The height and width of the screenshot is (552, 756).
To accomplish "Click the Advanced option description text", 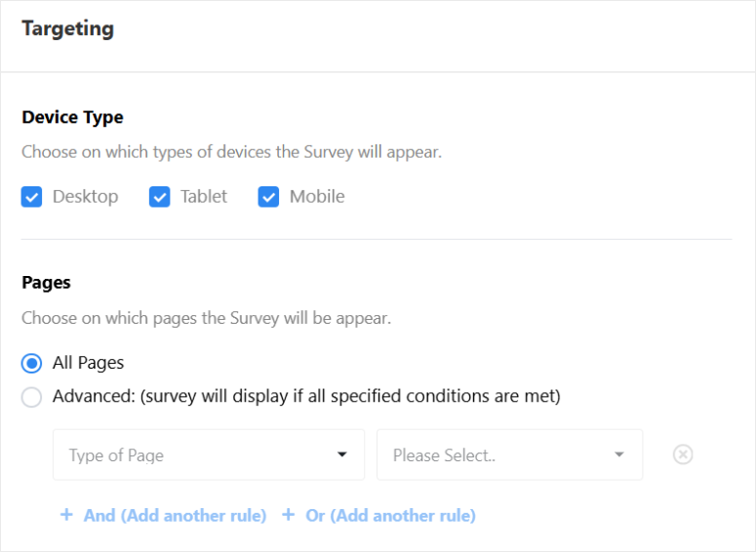I will click(x=306, y=397).
